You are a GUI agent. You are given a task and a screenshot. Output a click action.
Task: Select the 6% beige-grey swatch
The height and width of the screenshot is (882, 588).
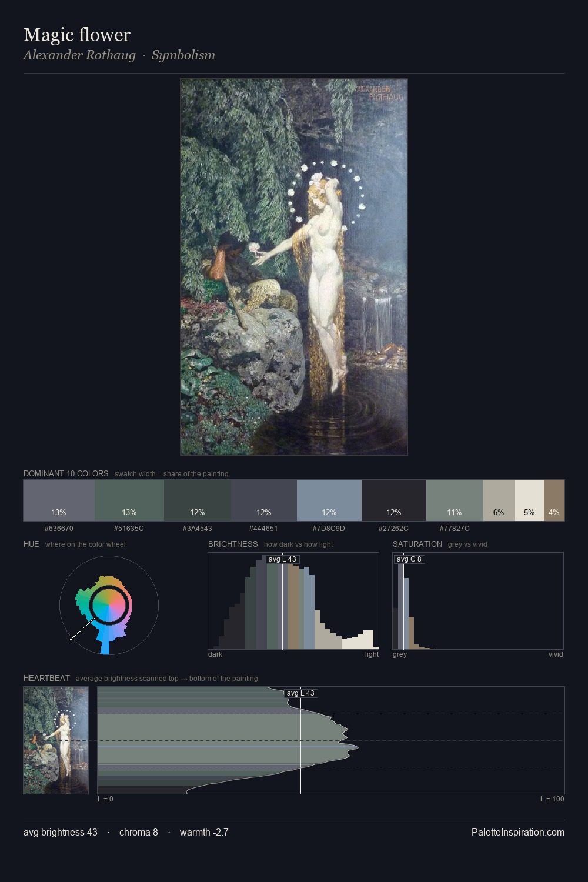(499, 500)
